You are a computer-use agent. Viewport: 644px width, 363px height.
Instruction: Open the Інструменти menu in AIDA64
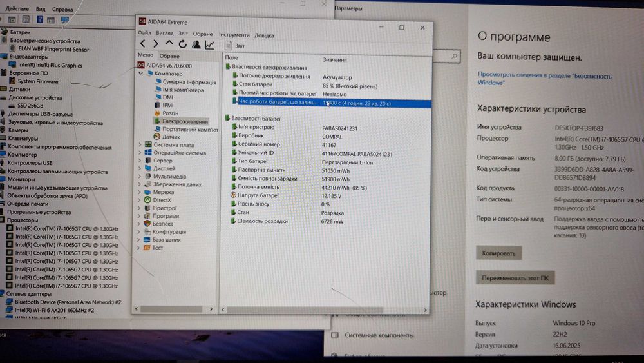tap(234, 35)
